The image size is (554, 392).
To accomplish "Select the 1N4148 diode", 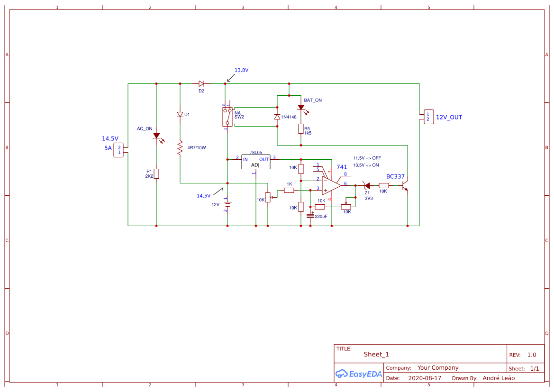I will click(277, 116).
